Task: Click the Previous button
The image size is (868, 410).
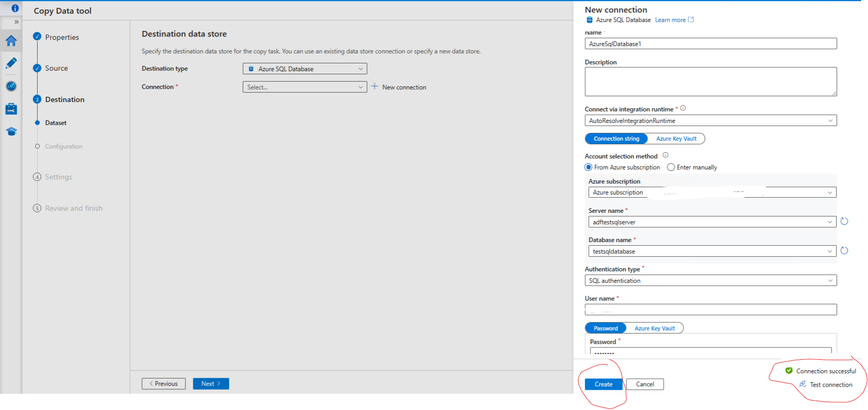Action: [163, 384]
